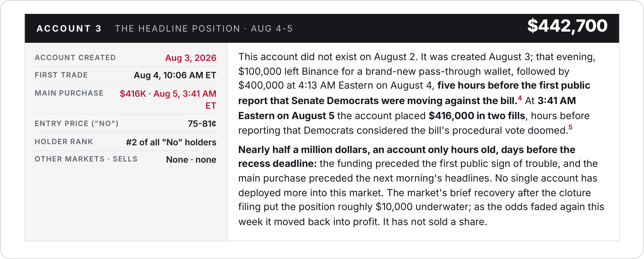644x259 pixels.
Task: Click the ENTRY PRICE ("NO") label
Action: coord(76,123)
